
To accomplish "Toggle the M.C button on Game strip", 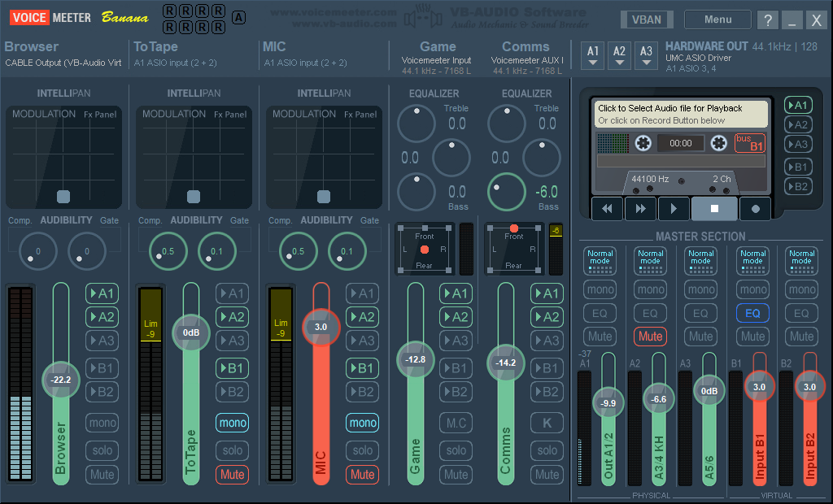I will [456, 423].
